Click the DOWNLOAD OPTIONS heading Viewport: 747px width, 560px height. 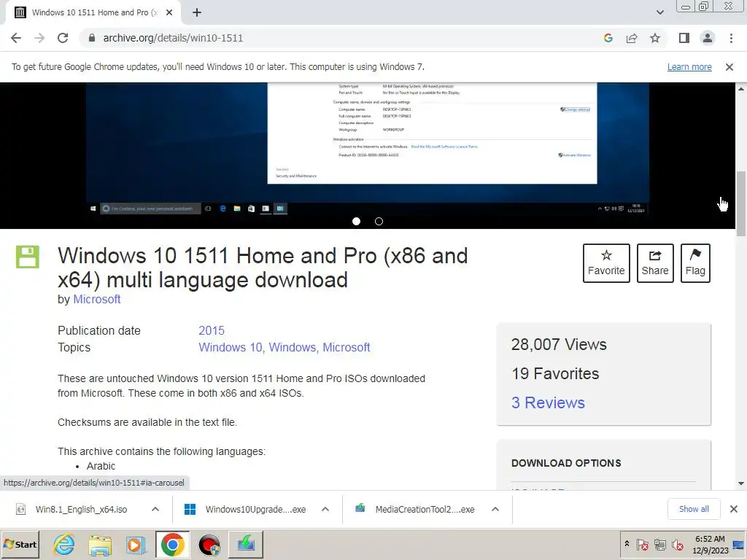566,463
